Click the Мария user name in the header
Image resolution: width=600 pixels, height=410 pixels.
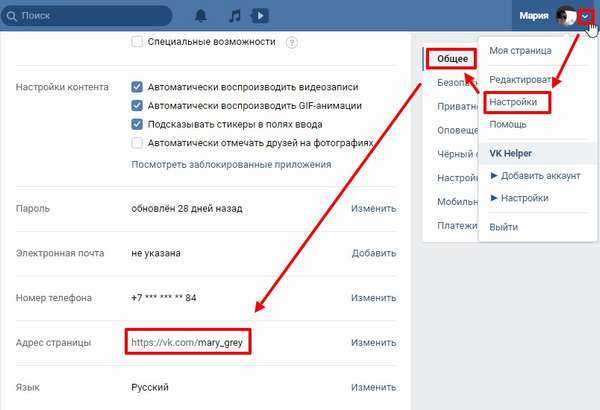pos(534,16)
